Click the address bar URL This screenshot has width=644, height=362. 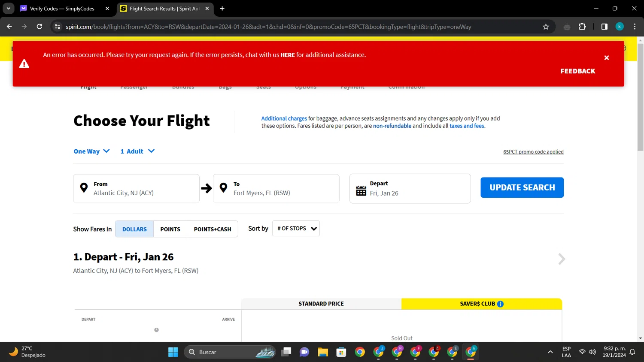point(268,27)
